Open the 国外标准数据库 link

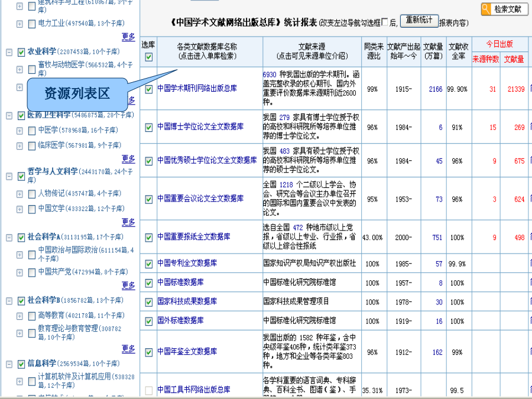[180, 320]
